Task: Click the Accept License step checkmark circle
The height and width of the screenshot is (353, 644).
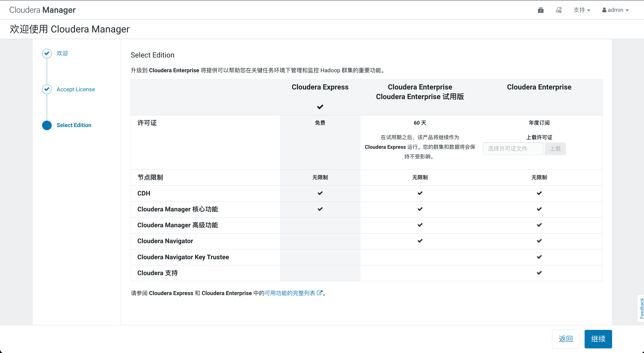Action: click(x=47, y=89)
